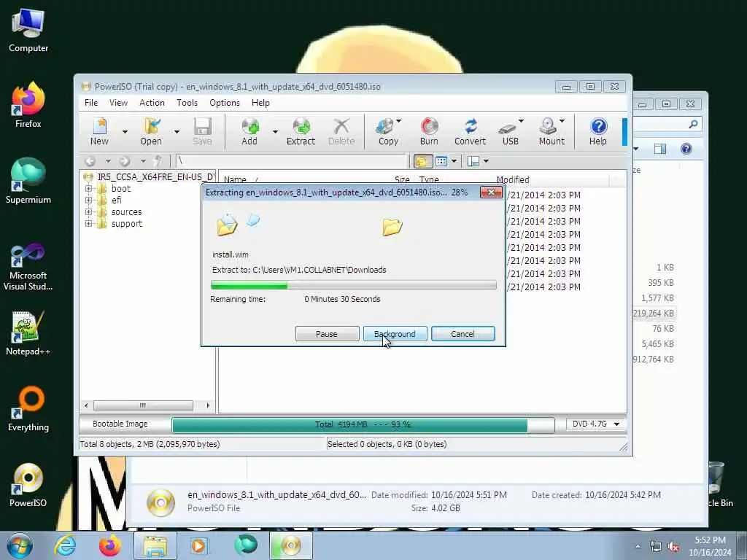Click the Open toolbar icon
This screenshot has height=560, width=747.
[151, 131]
